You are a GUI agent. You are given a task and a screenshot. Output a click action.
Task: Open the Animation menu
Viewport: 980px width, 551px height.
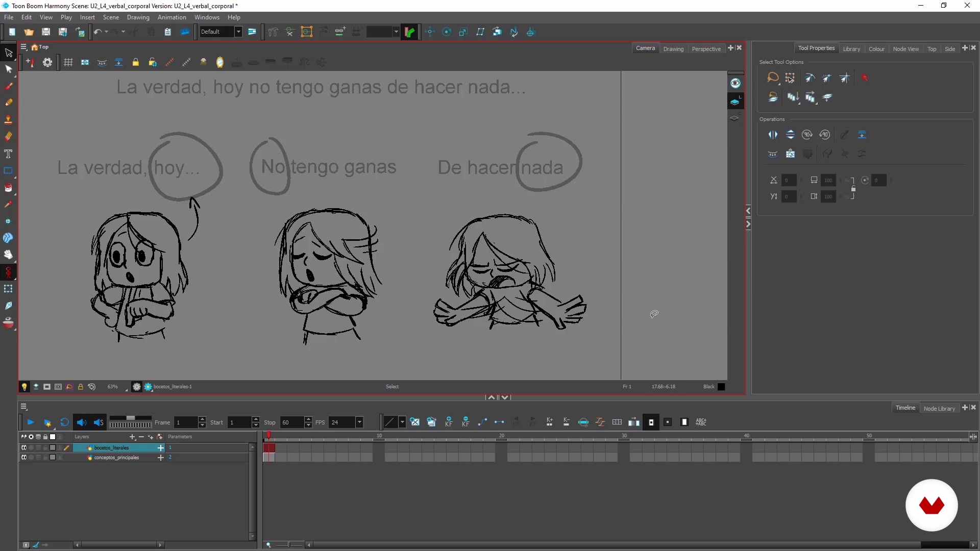[x=171, y=17]
